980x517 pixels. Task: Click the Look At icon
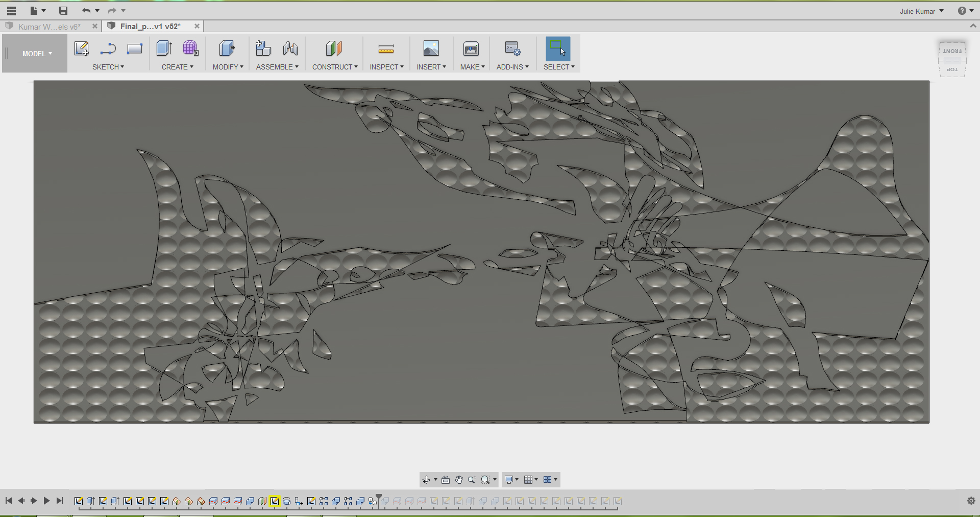pyautogui.click(x=446, y=480)
